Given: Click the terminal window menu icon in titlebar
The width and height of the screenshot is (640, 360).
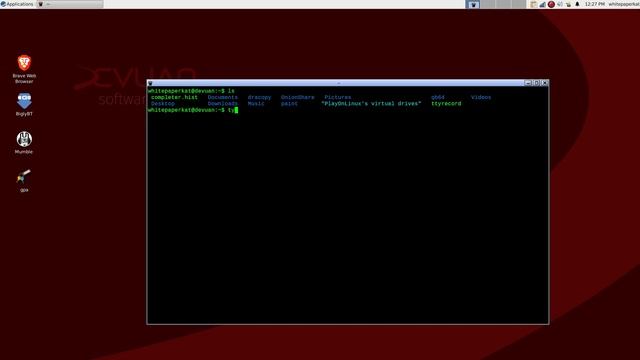Looking at the screenshot, I should (150, 83).
